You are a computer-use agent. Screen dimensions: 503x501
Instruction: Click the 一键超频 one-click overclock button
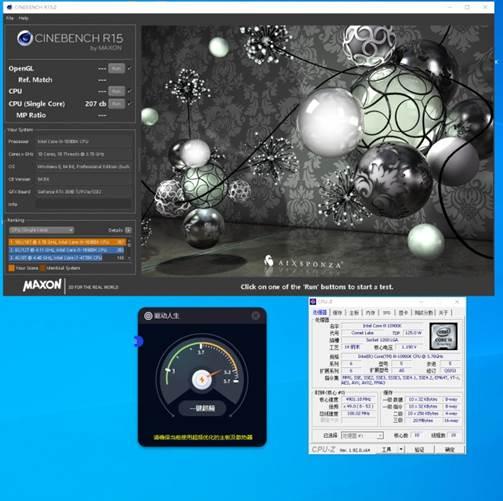point(202,408)
